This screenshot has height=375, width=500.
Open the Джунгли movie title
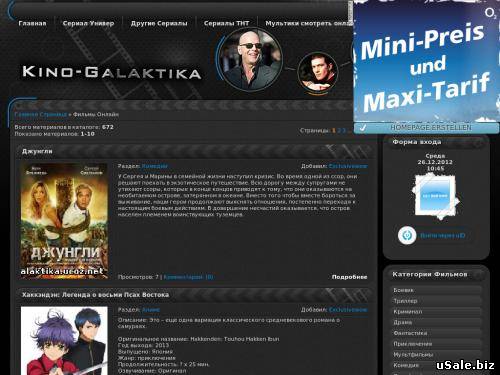[37, 151]
